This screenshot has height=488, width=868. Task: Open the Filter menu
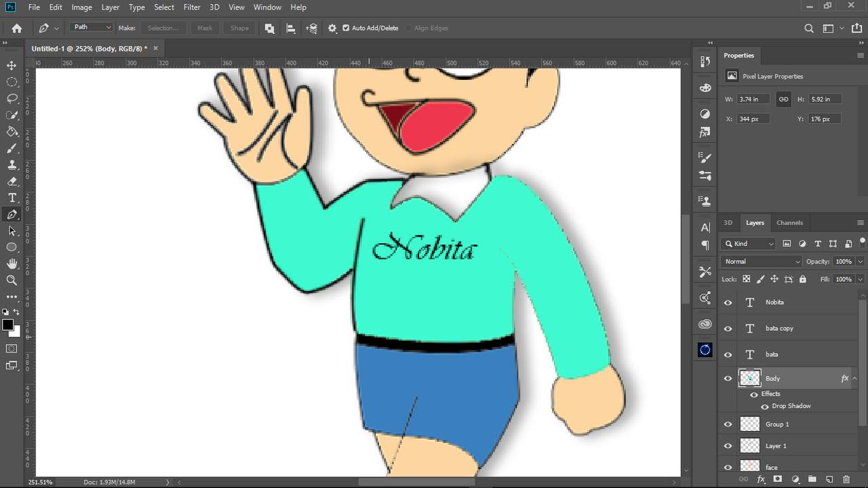192,7
